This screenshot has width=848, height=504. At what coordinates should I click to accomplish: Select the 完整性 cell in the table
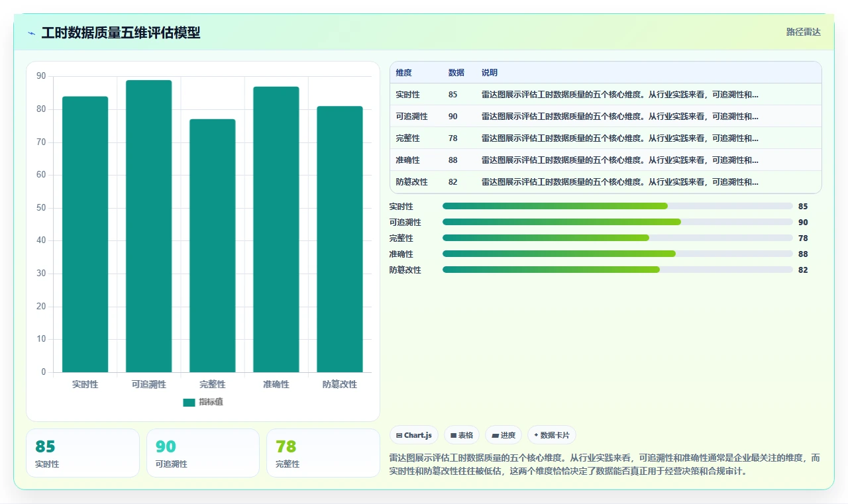(408, 138)
